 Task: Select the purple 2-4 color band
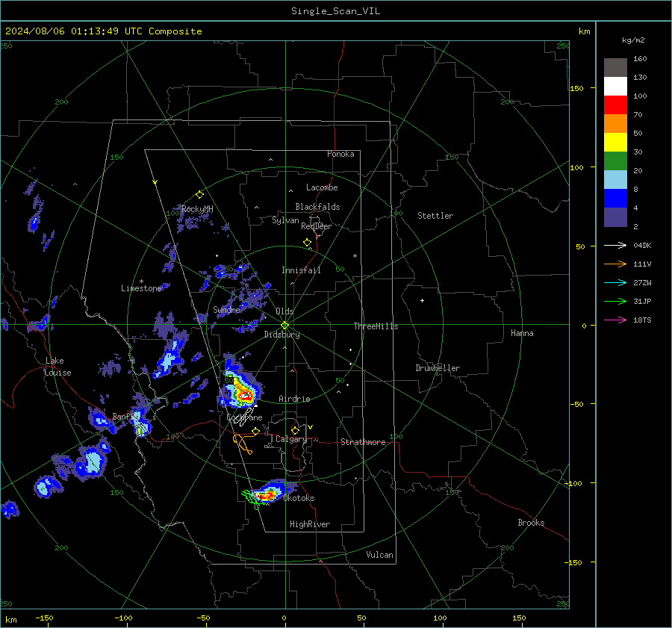click(x=615, y=217)
